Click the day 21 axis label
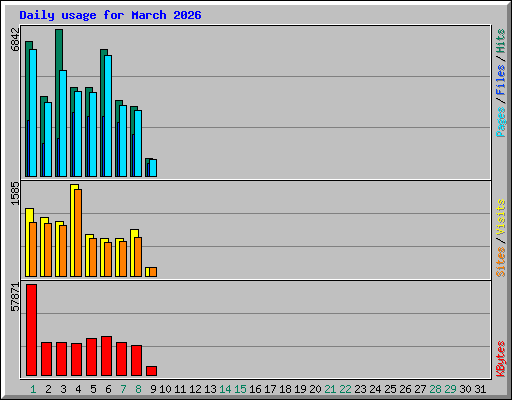The height and width of the screenshot is (400, 512). (x=330, y=389)
